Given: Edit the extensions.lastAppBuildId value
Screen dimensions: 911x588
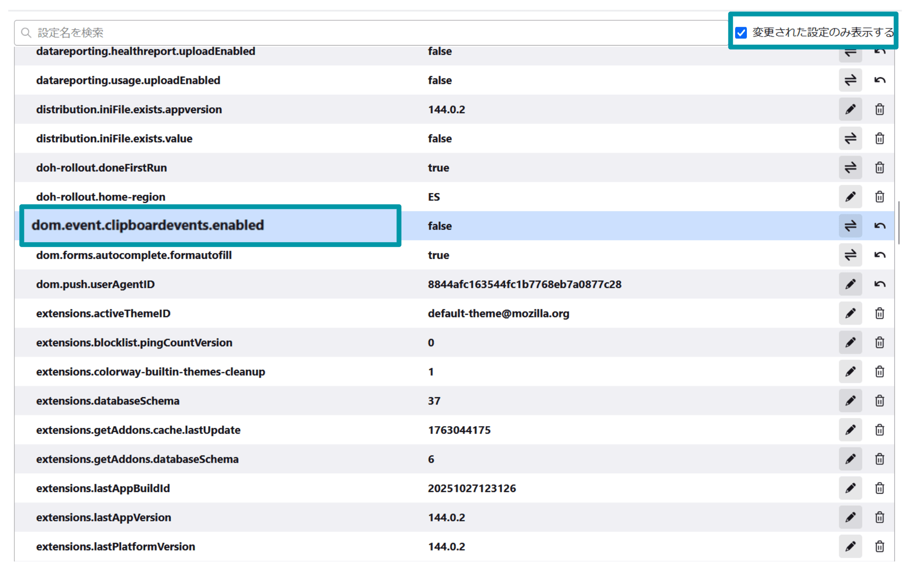Looking at the screenshot, I should pos(851,488).
